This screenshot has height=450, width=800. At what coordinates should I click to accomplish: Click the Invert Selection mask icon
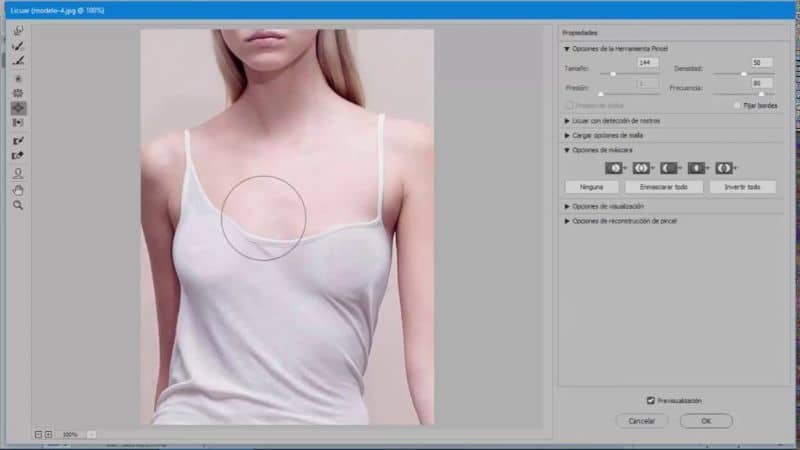[723, 168]
